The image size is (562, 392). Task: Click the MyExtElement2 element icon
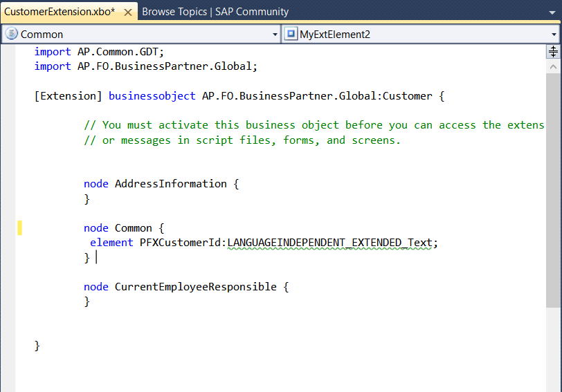pos(291,34)
